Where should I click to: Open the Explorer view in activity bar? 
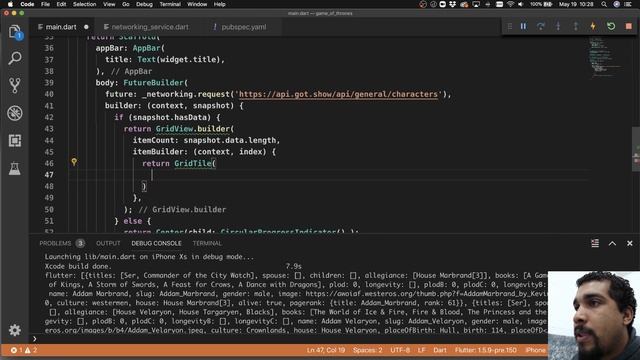(15, 31)
